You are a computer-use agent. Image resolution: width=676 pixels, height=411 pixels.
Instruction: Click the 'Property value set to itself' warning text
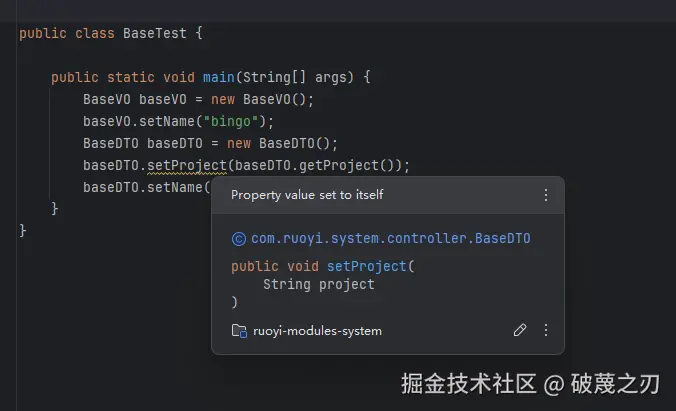point(307,195)
